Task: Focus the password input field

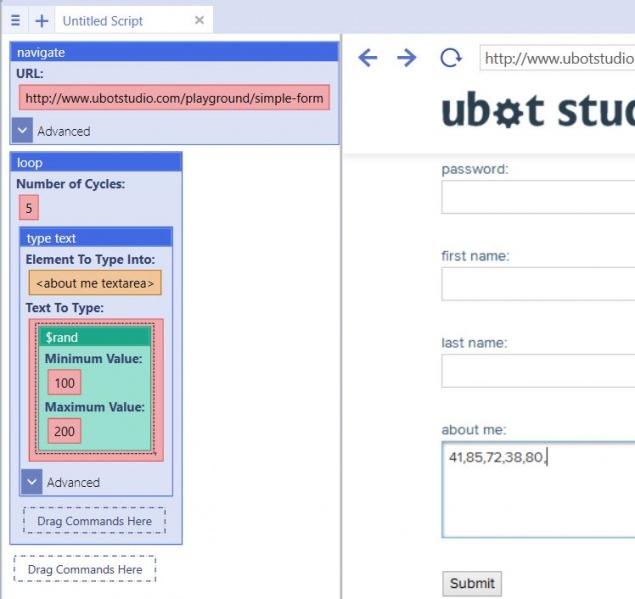Action: [538, 197]
